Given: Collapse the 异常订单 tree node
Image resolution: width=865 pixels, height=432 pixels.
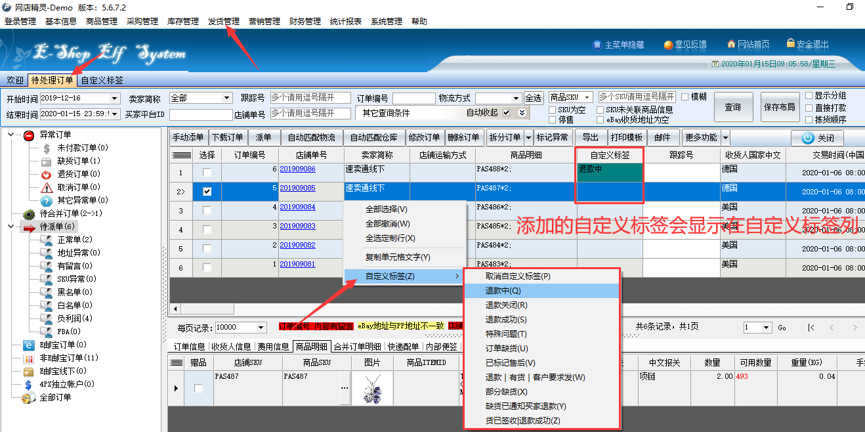Looking at the screenshot, I should coord(12,135).
